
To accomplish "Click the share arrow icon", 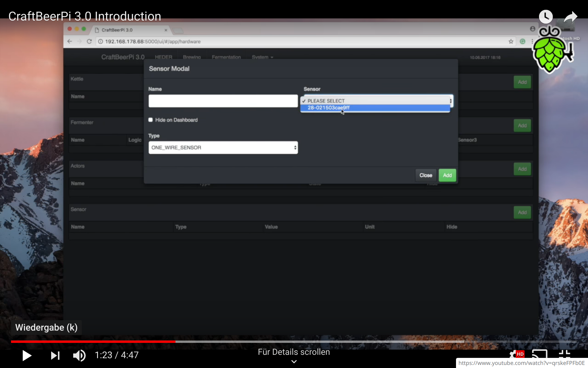I will coord(570,17).
